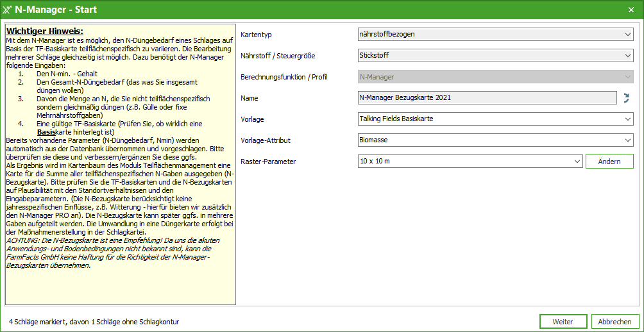This screenshot has width=644, height=332.
Task: Click the refresh icon beside the Name field
Action: click(626, 98)
